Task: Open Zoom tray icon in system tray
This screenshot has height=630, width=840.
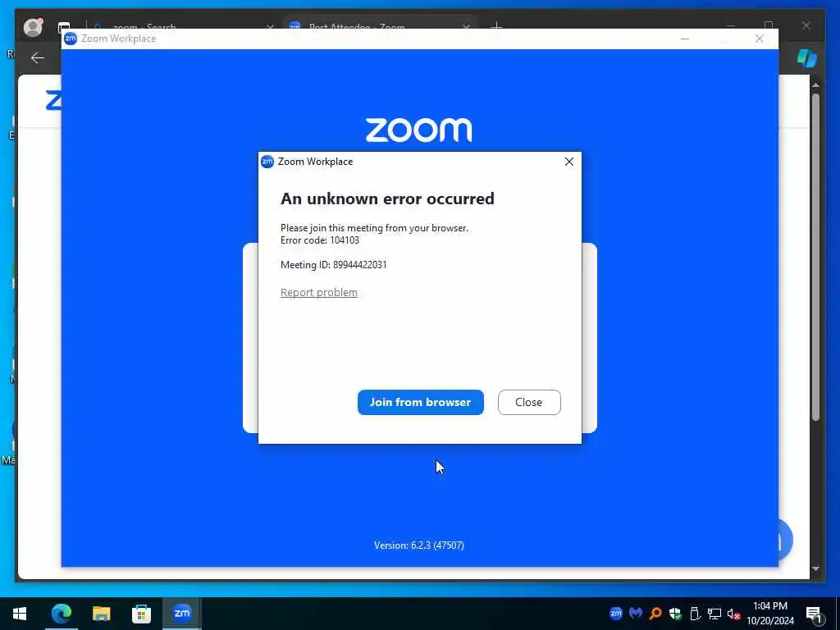Action: pyautogui.click(x=615, y=613)
